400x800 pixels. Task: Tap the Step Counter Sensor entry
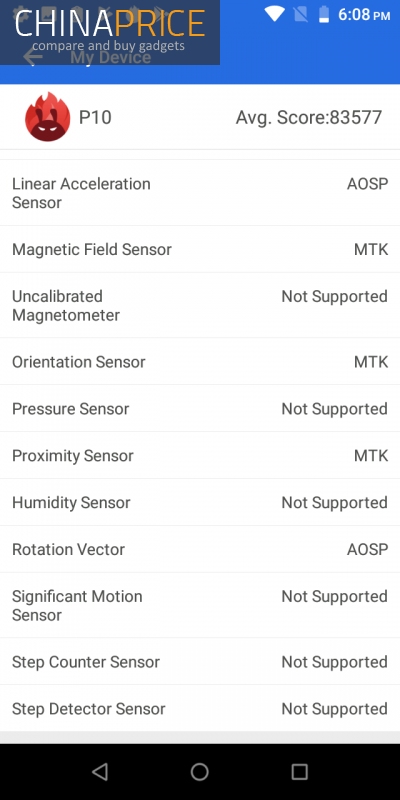click(x=200, y=662)
